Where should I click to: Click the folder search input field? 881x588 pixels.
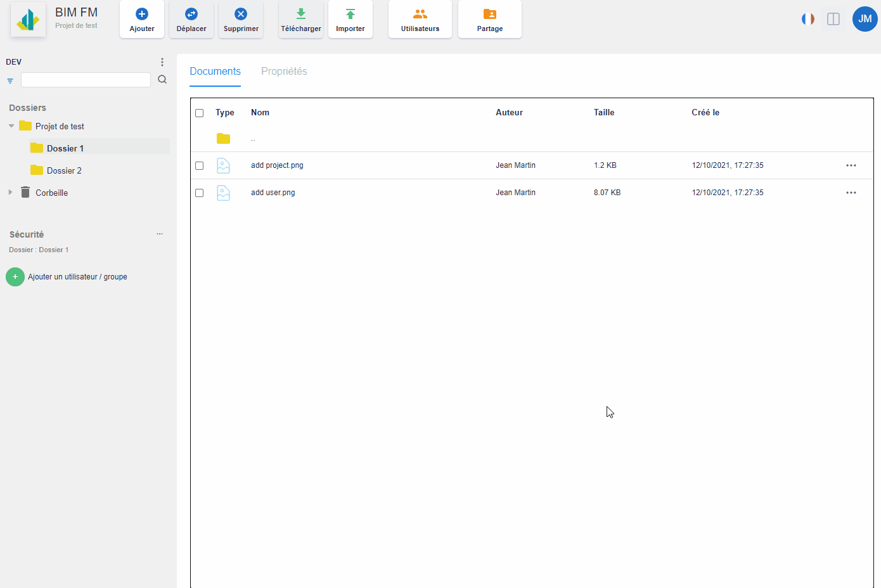click(86, 80)
